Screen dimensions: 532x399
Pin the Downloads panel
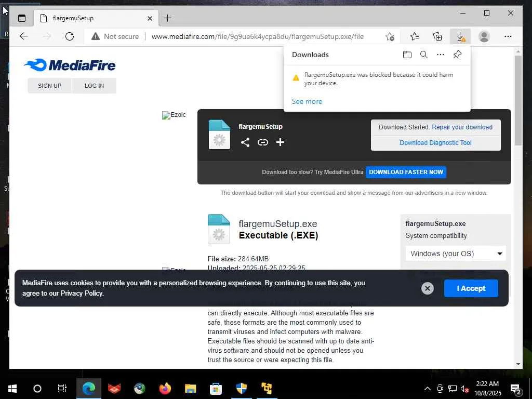(x=457, y=55)
